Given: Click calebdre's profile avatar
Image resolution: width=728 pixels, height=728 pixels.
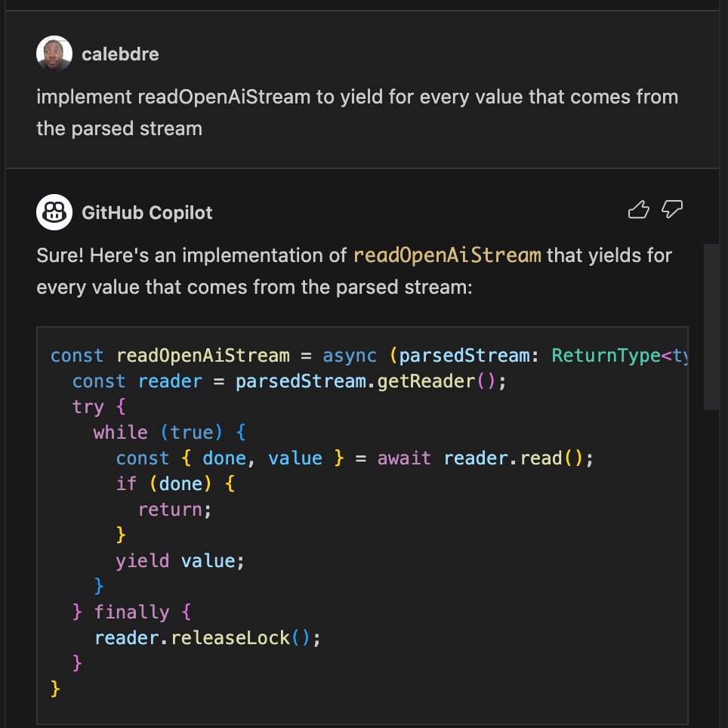Looking at the screenshot, I should click(x=54, y=54).
